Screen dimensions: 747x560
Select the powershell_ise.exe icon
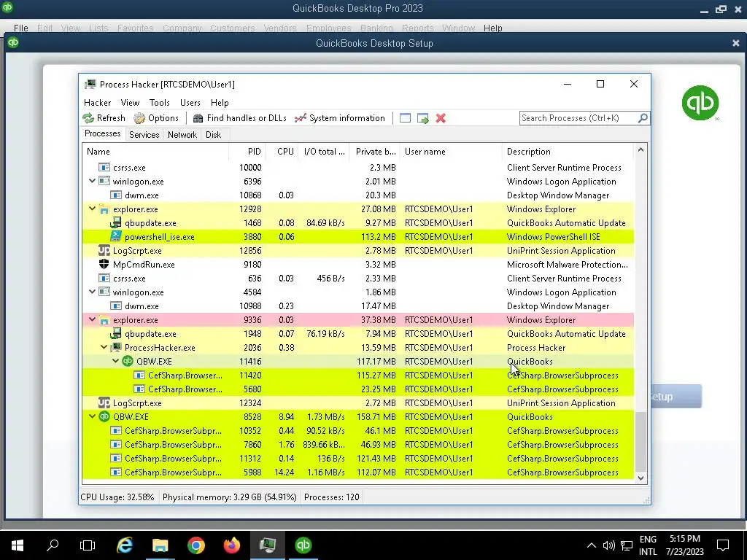click(x=116, y=236)
